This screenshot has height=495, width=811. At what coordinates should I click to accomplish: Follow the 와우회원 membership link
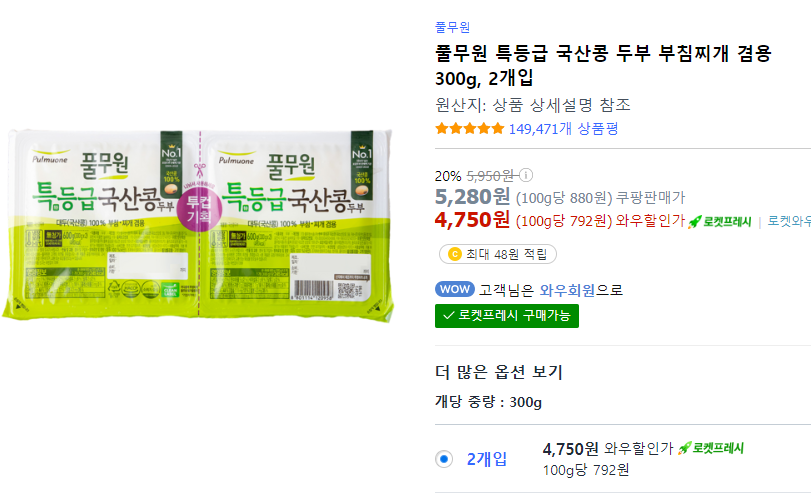point(567,290)
